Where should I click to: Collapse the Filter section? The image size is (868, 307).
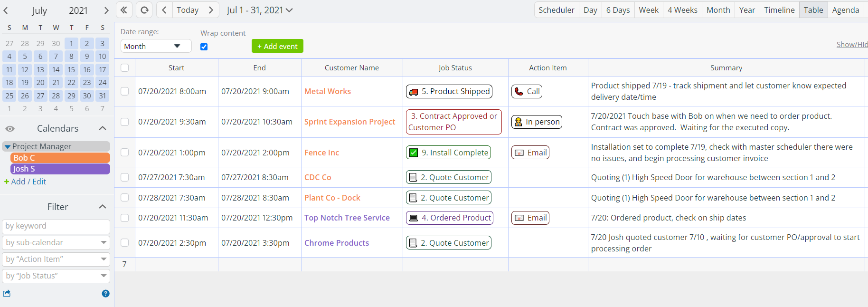[103, 207]
